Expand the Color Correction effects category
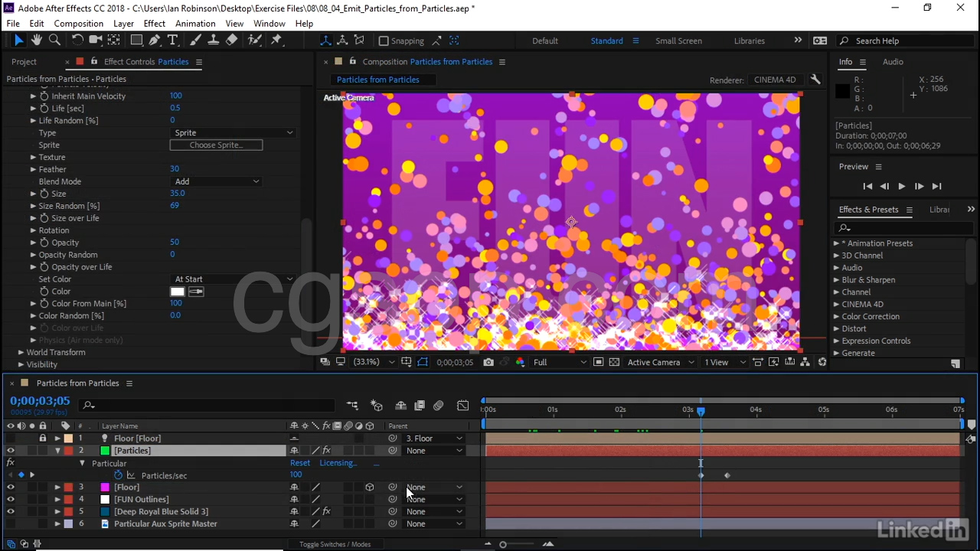980x551 pixels. (x=836, y=317)
